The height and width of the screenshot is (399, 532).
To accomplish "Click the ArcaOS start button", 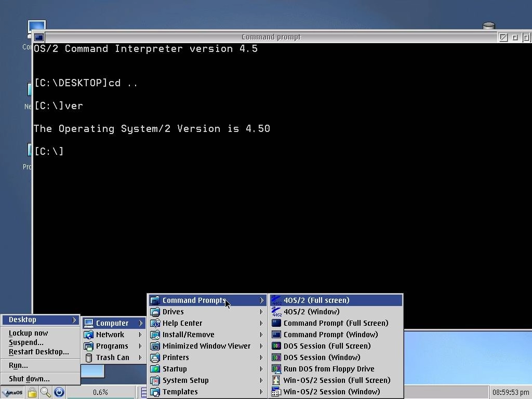I will click(x=12, y=393).
